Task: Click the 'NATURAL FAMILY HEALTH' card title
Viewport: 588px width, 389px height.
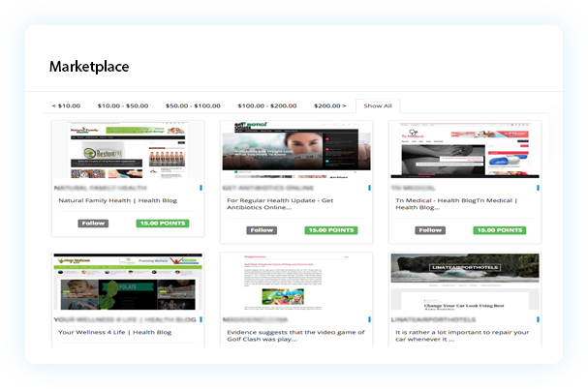Action: point(100,188)
